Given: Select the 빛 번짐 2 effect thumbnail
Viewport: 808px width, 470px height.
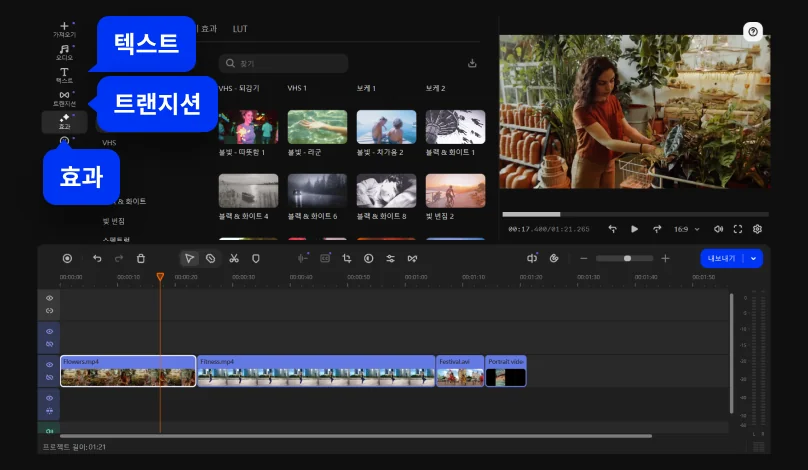Looking at the screenshot, I should click(456, 191).
